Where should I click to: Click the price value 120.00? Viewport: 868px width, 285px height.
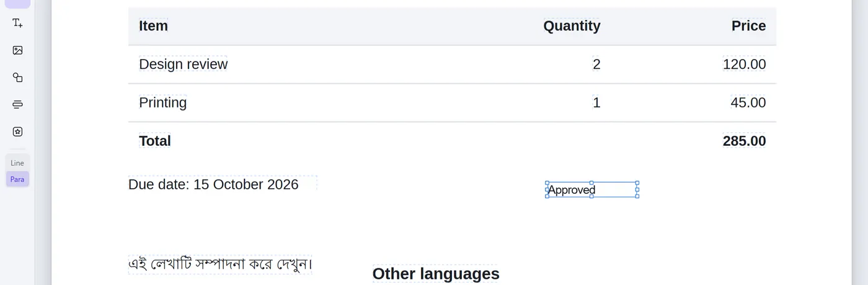[x=744, y=64]
